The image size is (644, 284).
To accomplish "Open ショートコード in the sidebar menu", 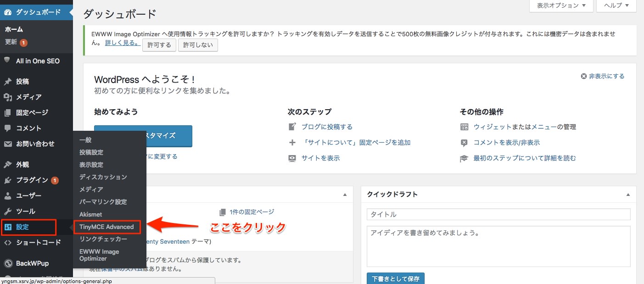I will tap(39, 243).
